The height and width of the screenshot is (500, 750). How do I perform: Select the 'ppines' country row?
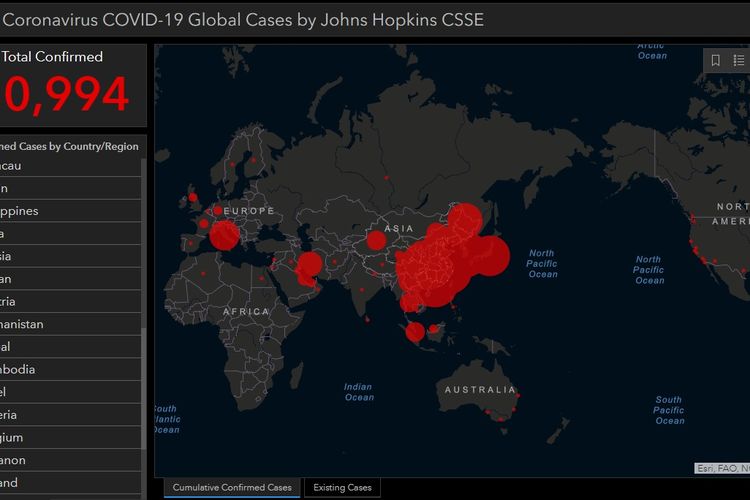[70, 211]
